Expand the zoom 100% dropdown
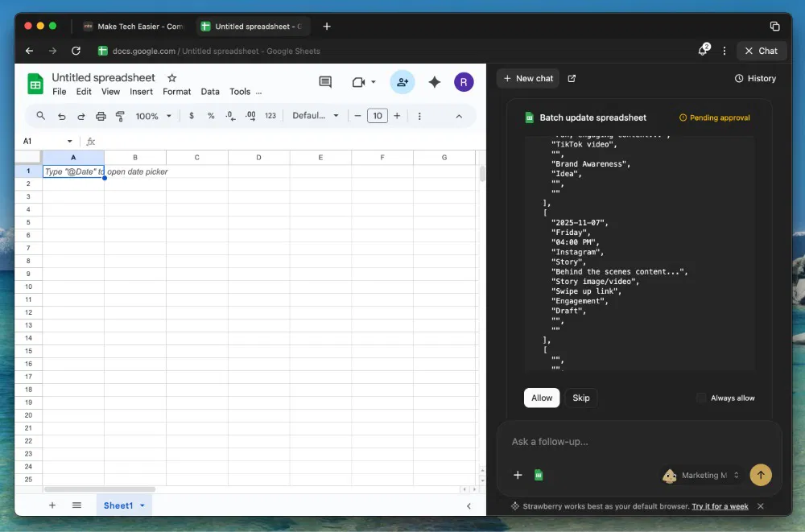 pyautogui.click(x=153, y=116)
